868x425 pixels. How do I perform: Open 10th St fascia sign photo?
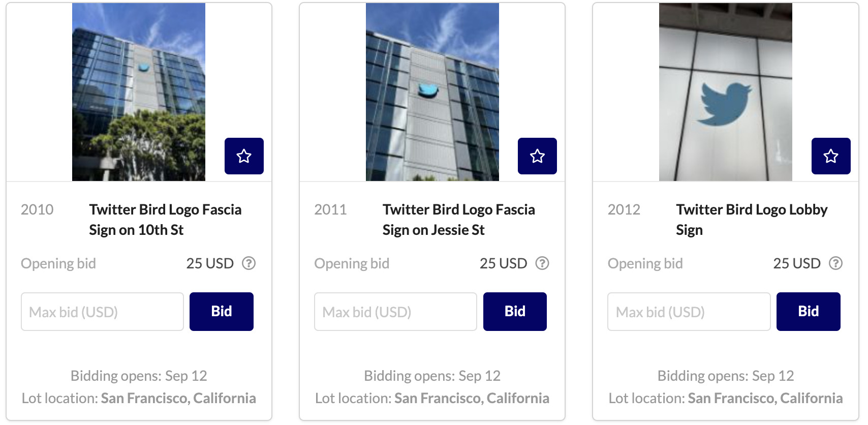click(x=139, y=92)
